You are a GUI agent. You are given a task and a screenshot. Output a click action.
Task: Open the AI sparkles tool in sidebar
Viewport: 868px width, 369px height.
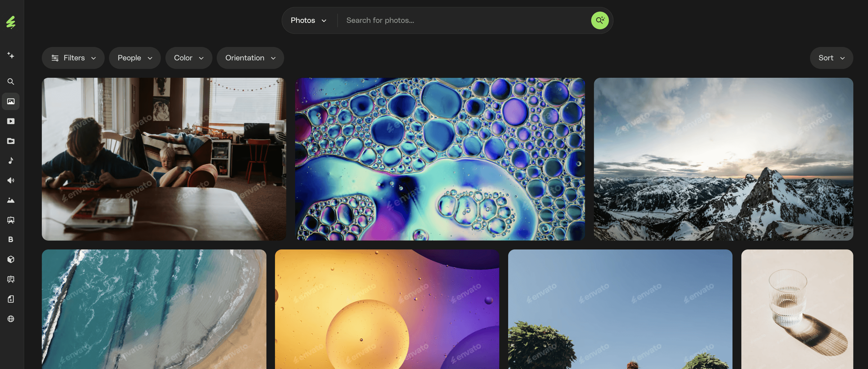(11, 55)
